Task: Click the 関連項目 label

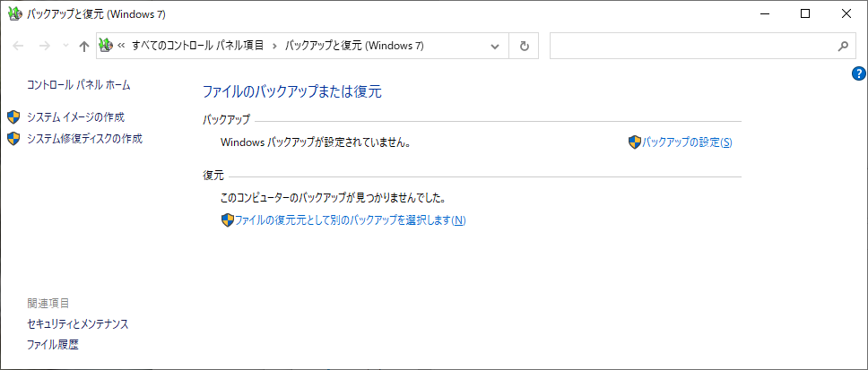Action: click(x=48, y=303)
